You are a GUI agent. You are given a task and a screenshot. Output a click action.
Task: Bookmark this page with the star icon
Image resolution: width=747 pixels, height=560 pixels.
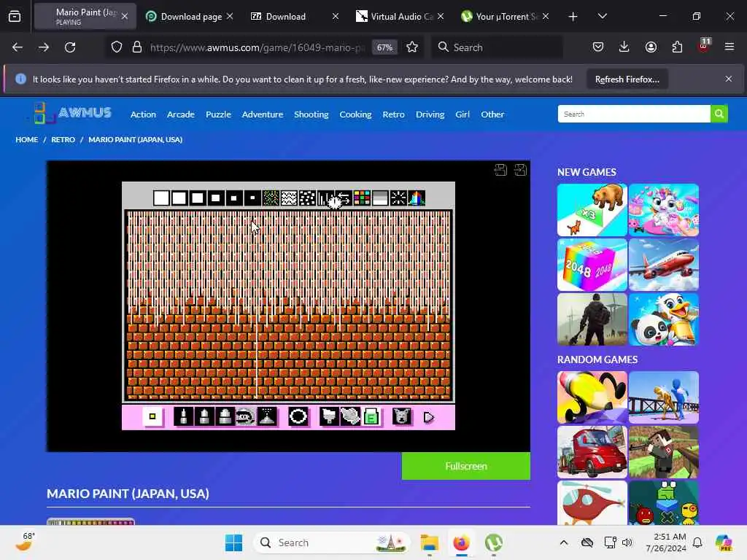tap(412, 47)
